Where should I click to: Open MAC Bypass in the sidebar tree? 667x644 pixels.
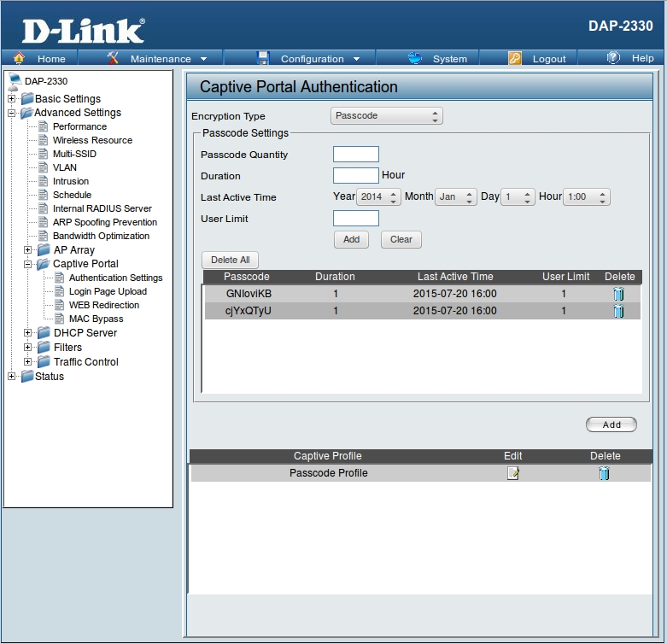coord(96,319)
